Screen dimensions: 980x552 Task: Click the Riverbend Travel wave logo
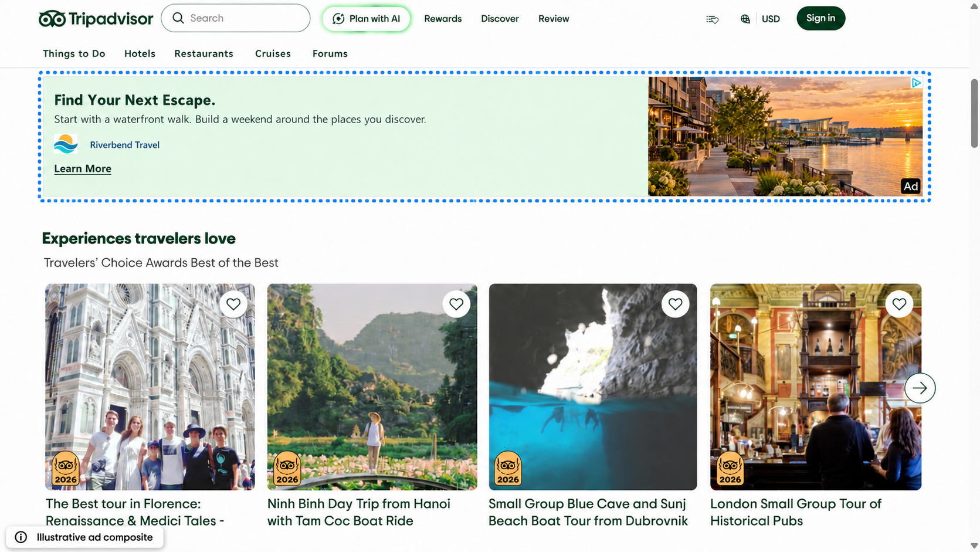(66, 144)
